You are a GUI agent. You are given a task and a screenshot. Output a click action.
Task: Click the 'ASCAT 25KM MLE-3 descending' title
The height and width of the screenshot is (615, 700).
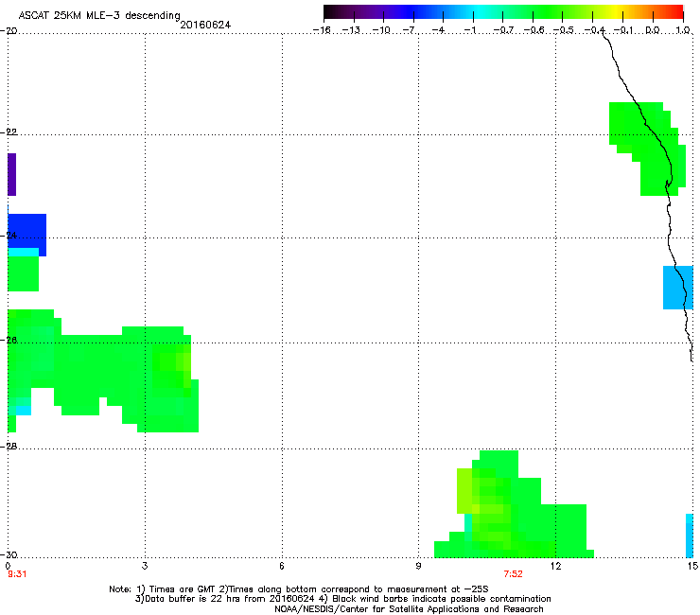pos(99,15)
